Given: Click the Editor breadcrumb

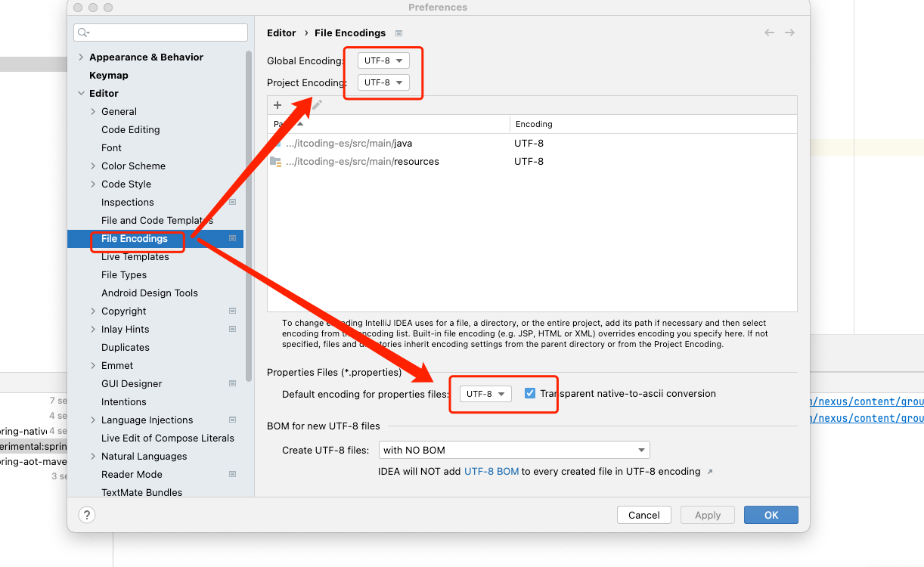Looking at the screenshot, I should point(281,33).
